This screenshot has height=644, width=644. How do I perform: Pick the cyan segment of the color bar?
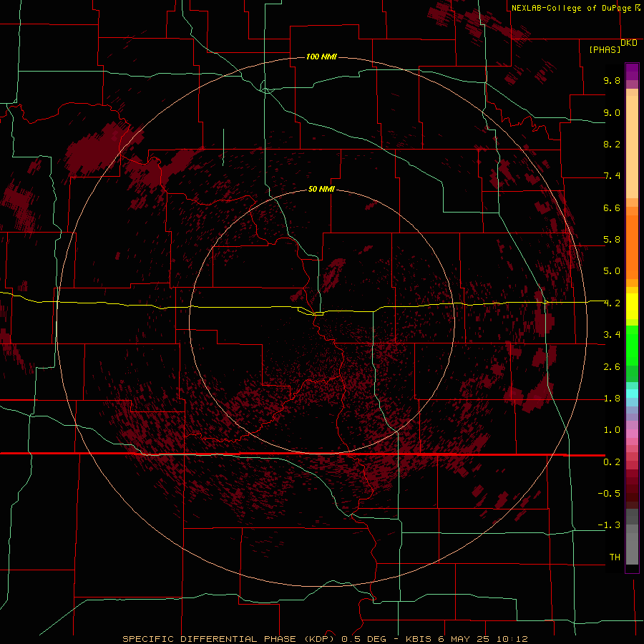[x=632, y=394]
